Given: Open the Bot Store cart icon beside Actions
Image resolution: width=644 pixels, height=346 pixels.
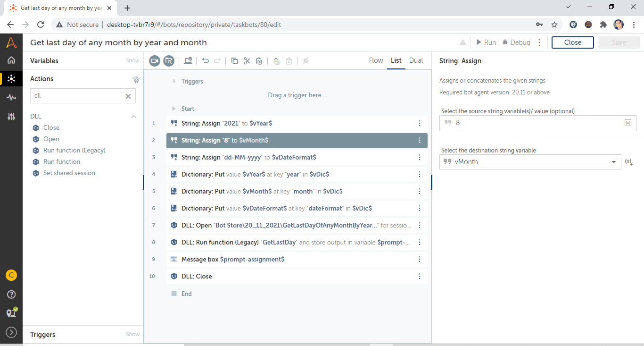Looking at the screenshot, I should [x=136, y=79].
